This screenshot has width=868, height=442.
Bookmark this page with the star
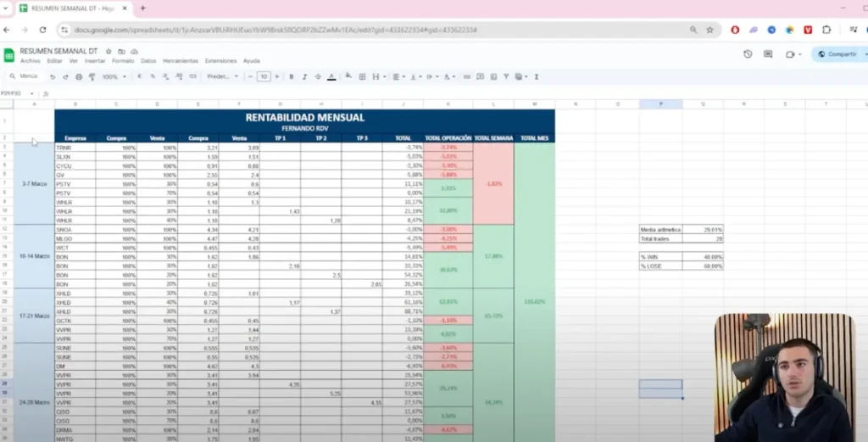(709, 30)
